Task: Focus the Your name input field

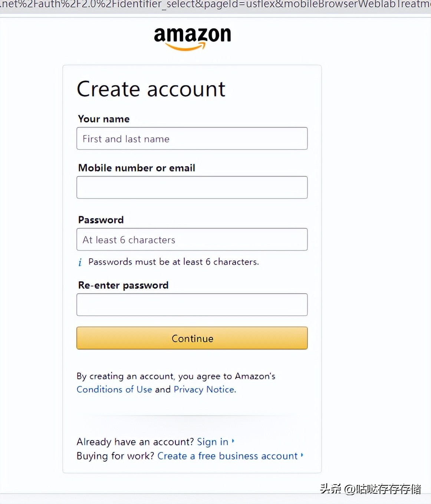Action: (x=192, y=138)
